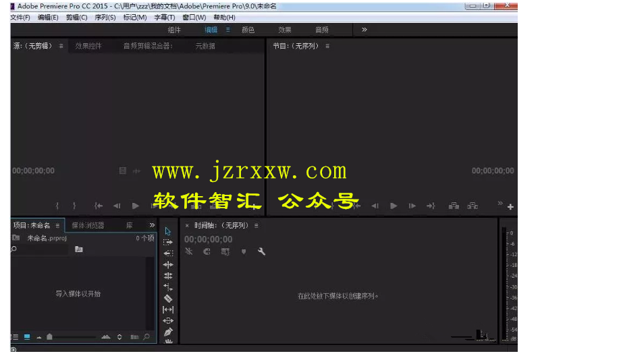Toggle Drag Video Only in the source monitor
Viewport: 621px width, 364px height.
pyautogui.click(x=122, y=171)
